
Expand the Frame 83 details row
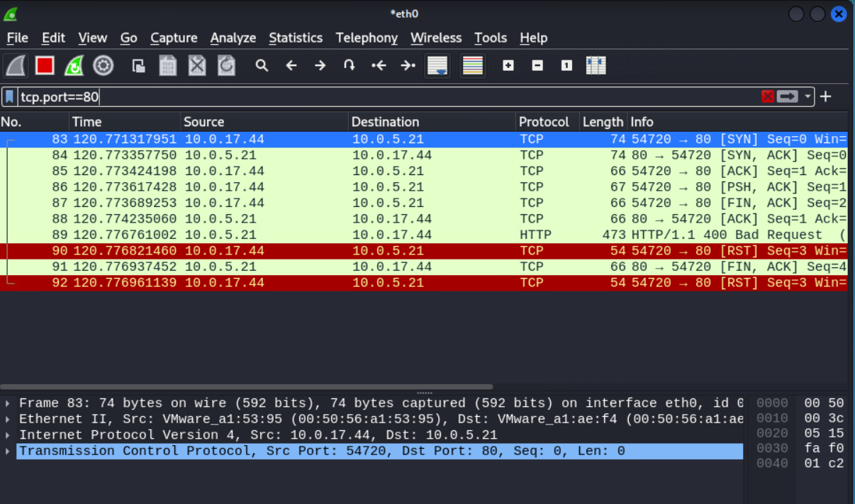pyautogui.click(x=8, y=403)
